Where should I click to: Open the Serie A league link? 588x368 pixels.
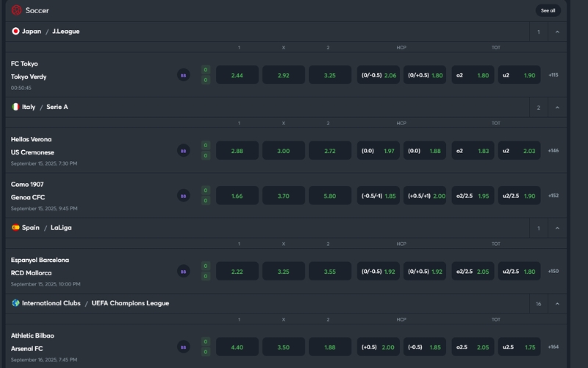[x=57, y=107]
